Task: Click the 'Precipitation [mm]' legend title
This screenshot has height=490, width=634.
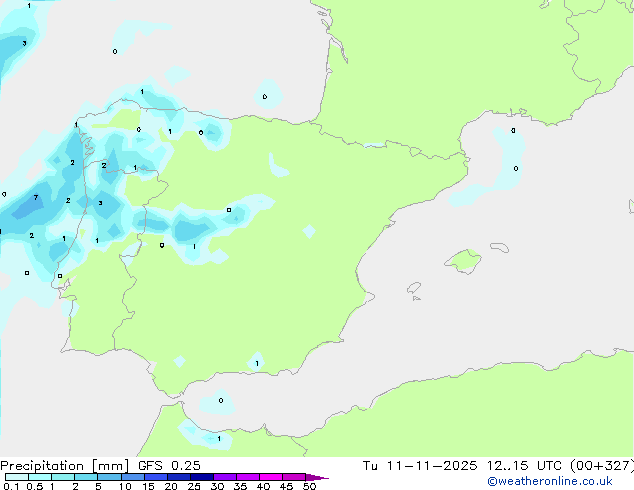Action: click(x=65, y=466)
